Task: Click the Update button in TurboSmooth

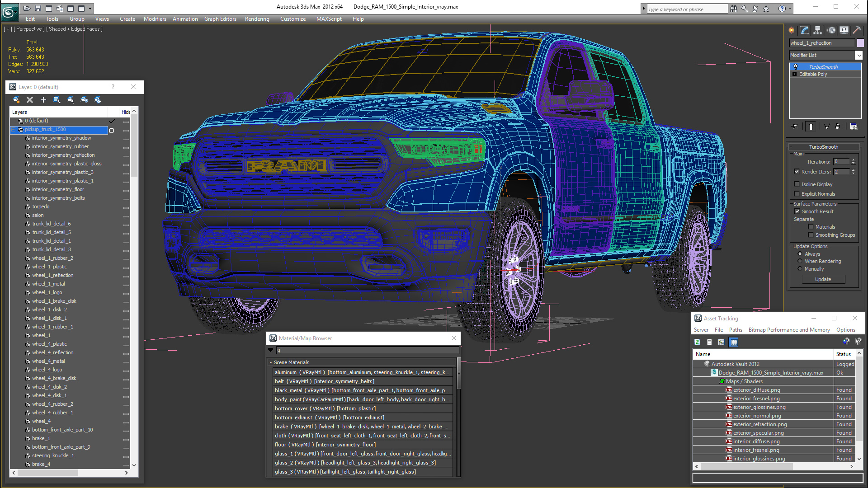Action: point(823,279)
